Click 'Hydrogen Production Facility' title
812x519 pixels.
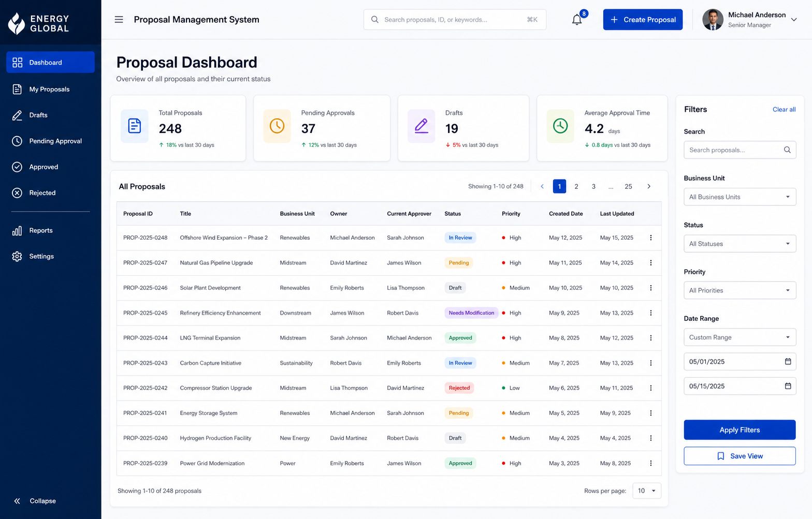(x=215, y=438)
